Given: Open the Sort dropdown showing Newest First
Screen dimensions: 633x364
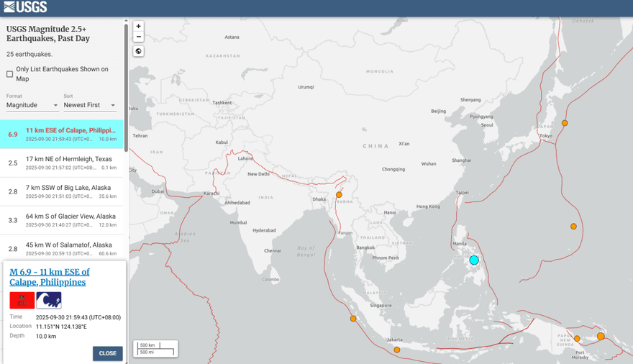Looking at the screenshot, I should click(x=89, y=105).
